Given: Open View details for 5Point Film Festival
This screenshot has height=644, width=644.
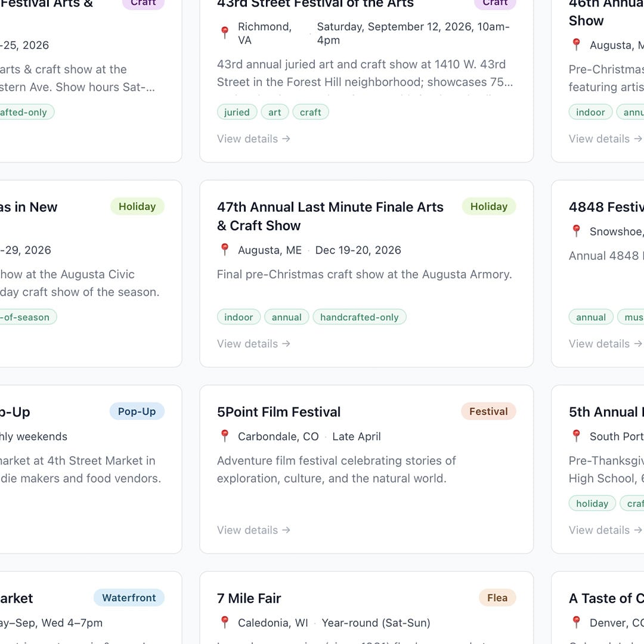Looking at the screenshot, I should coord(254,530).
